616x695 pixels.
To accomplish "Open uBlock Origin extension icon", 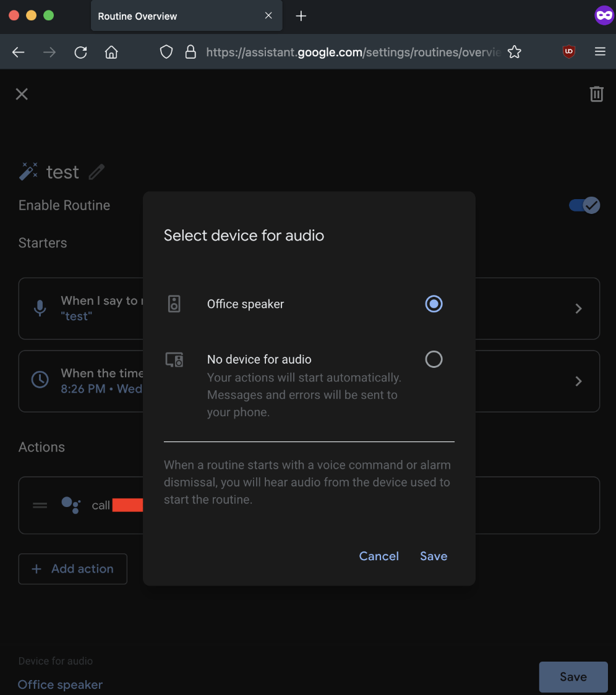I will pyautogui.click(x=568, y=52).
